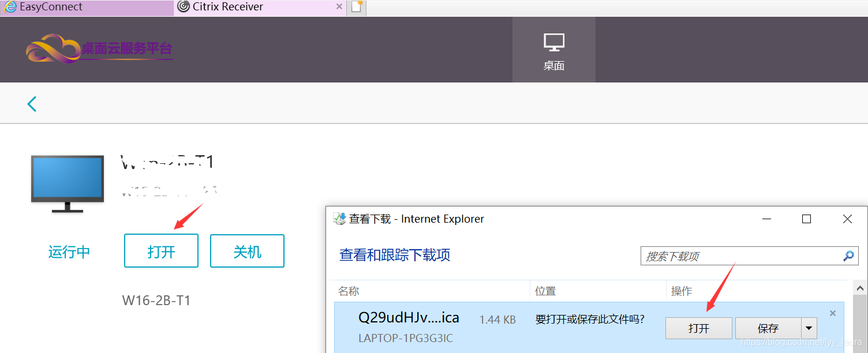Click the scrollbar up arrow in the downloads list
The width and height of the screenshot is (868, 353).
pos(859,288)
